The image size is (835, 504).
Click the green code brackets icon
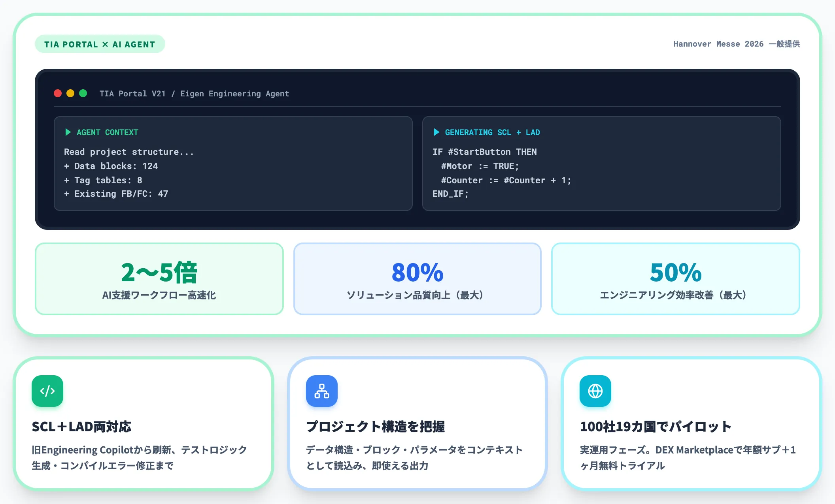(x=47, y=391)
